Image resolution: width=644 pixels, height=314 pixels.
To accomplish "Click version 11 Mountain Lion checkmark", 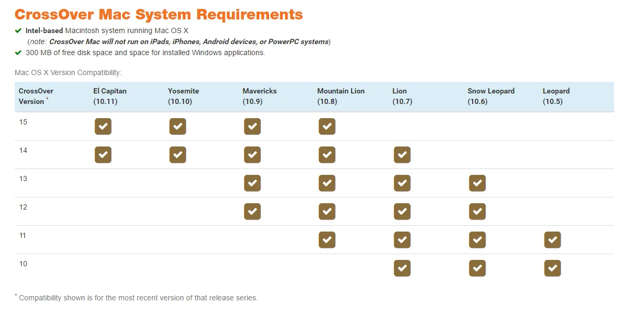I will coord(327,240).
